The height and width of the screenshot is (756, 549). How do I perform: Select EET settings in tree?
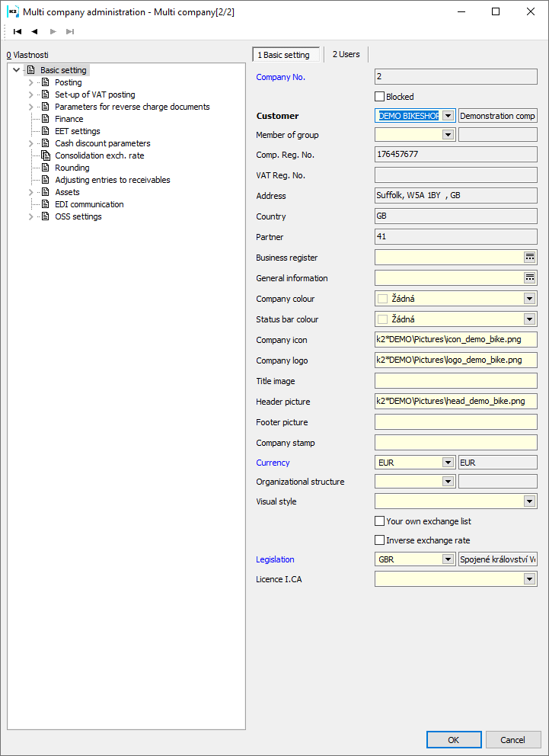click(x=78, y=131)
